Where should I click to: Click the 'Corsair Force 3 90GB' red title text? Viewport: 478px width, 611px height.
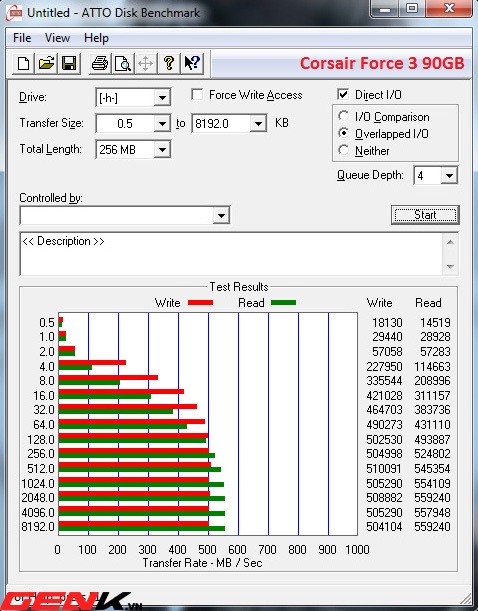click(x=382, y=63)
